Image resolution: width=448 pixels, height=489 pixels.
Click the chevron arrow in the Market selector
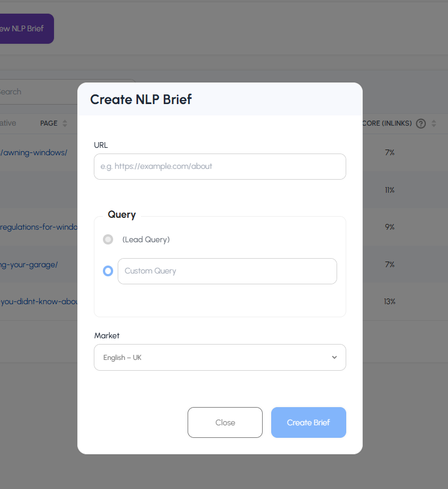(x=334, y=357)
